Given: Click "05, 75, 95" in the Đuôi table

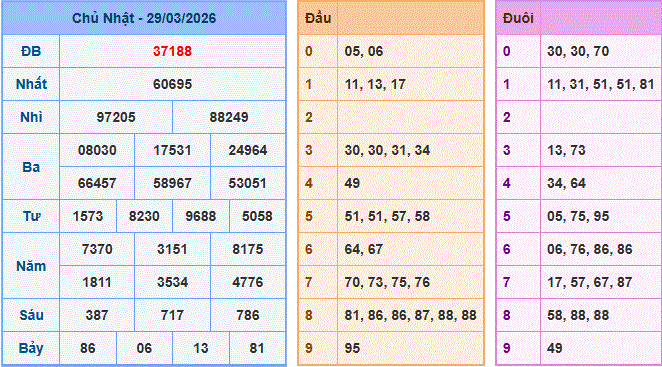Looking at the screenshot, I should [578, 216].
